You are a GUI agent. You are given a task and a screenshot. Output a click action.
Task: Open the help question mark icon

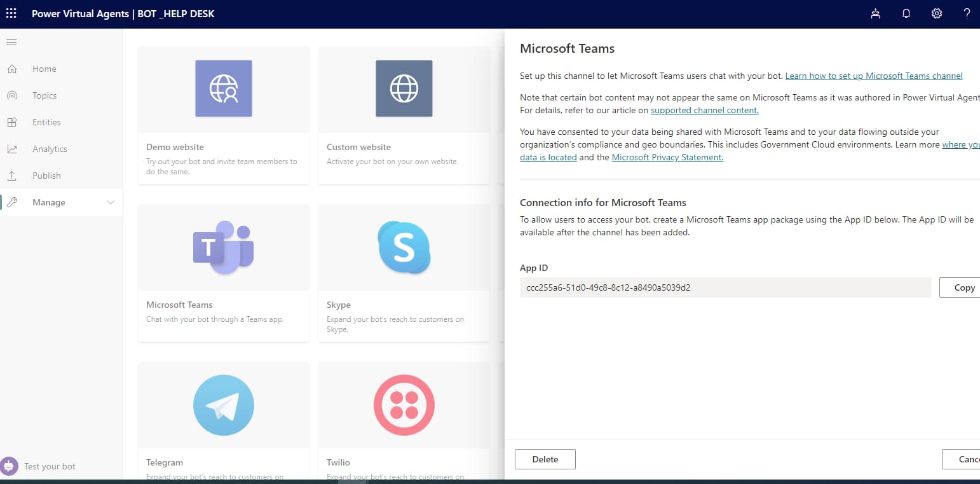[x=967, y=13]
